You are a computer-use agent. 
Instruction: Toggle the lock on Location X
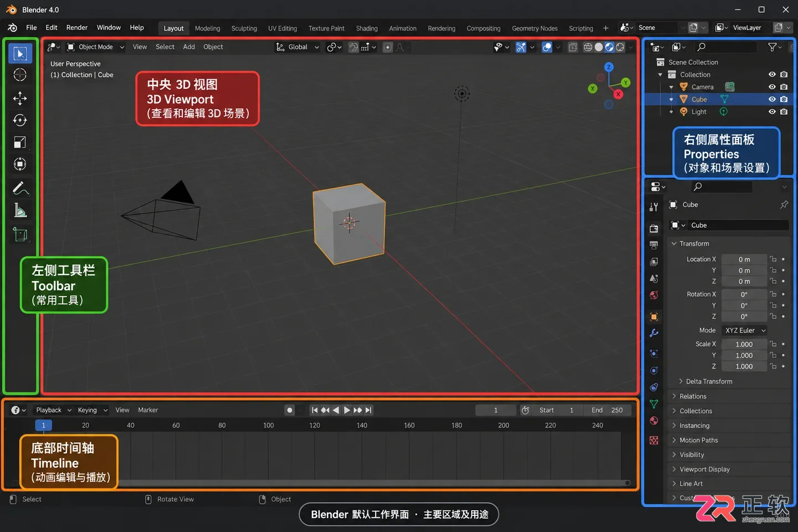pyautogui.click(x=773, y=259)
